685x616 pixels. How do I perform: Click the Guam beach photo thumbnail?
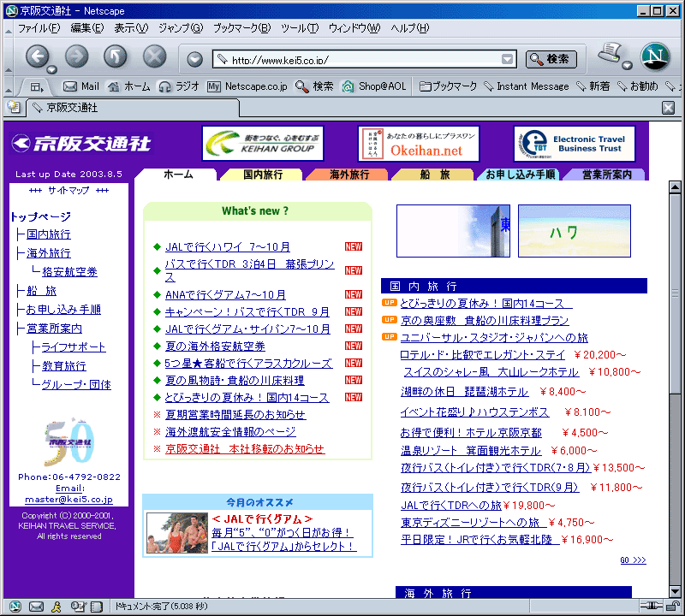[x=177, y=533]
